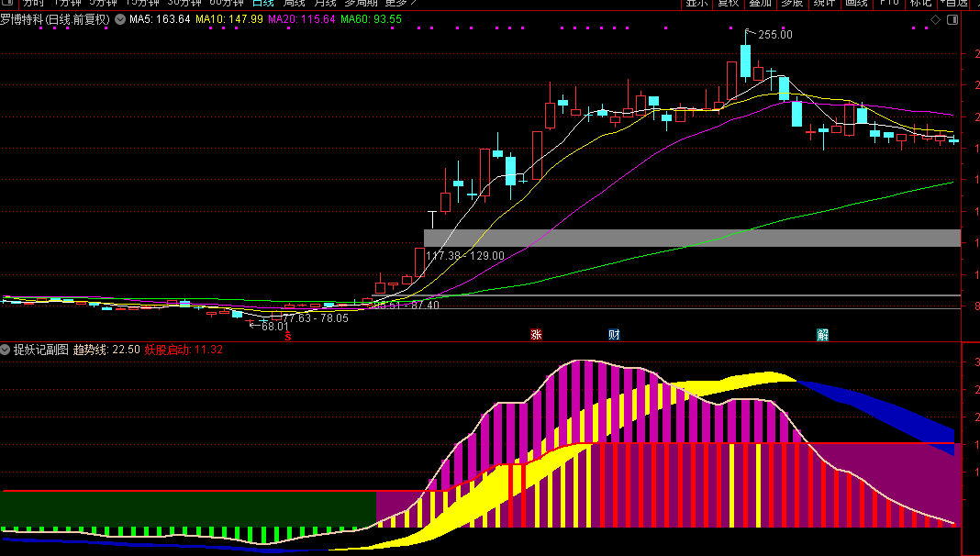Toggle the side panel icon at chart top-right
The image size is (980, 556).
tap(952, 20)
